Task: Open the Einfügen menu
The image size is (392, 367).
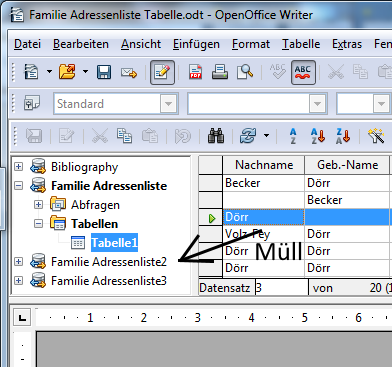Action: click(x=196, y=44)
